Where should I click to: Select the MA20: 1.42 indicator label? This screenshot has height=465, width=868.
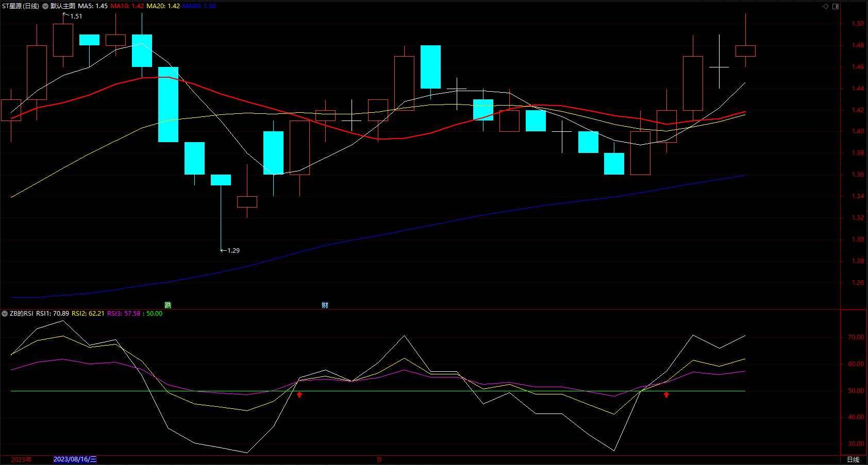point(163,6)
